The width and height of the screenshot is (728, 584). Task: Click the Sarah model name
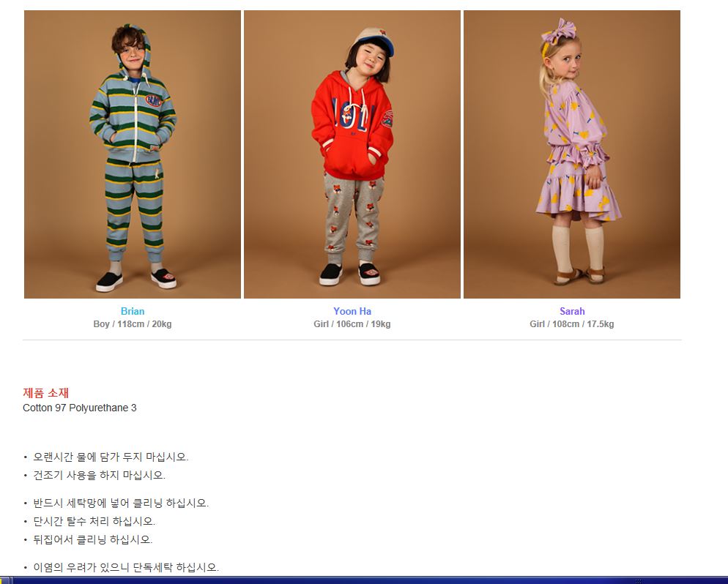572,311
